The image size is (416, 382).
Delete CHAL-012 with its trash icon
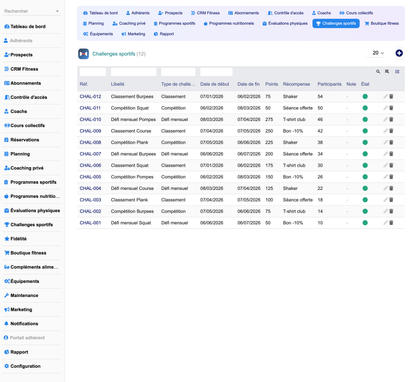tap(391, 96)
